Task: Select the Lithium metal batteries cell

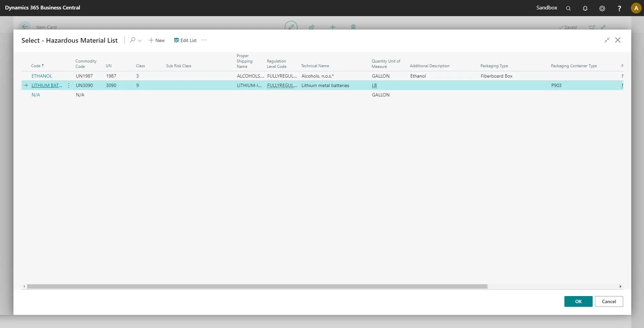Action: [325, 85]
